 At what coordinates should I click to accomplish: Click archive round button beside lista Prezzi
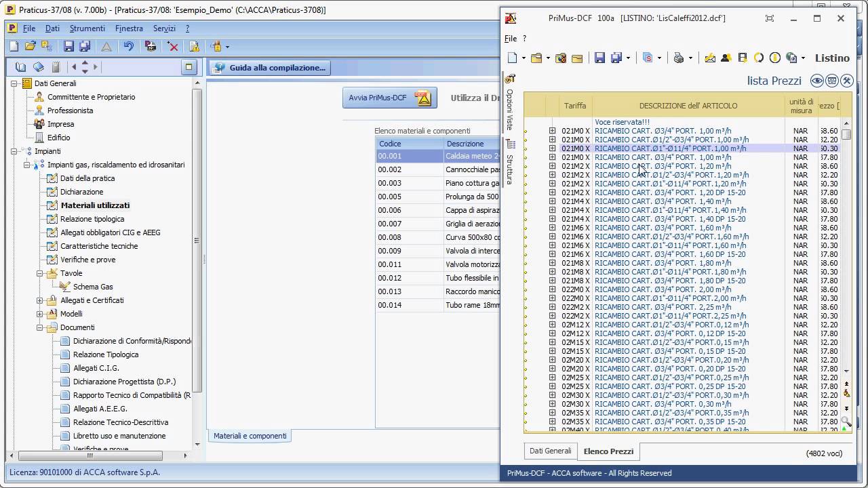[832, 81]
